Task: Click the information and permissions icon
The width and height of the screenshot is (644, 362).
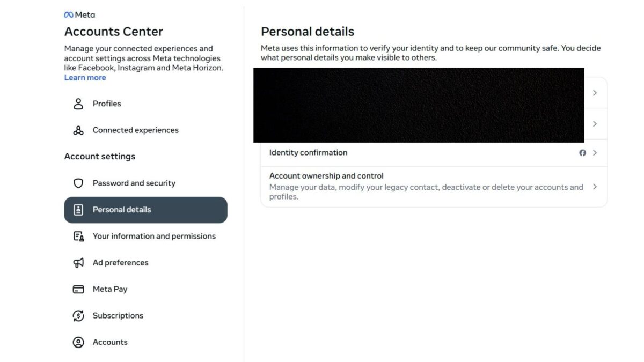Action: [78, 237]
